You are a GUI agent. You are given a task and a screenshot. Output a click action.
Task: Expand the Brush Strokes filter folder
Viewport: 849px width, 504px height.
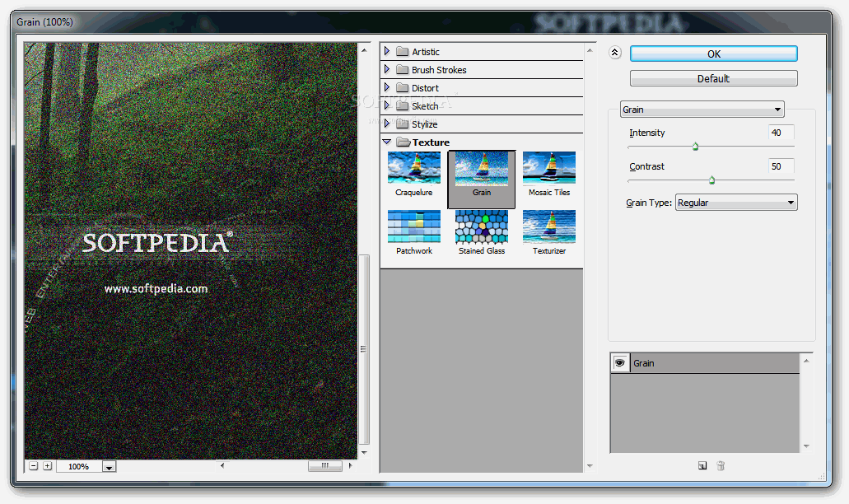pyautogui.click(x=386, y=69)
